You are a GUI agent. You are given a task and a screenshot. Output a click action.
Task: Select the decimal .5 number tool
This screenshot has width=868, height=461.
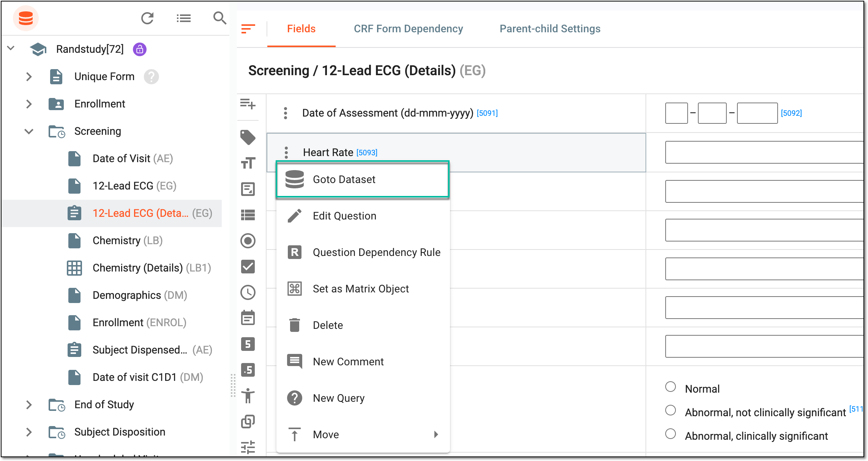[x=248, y=370]
